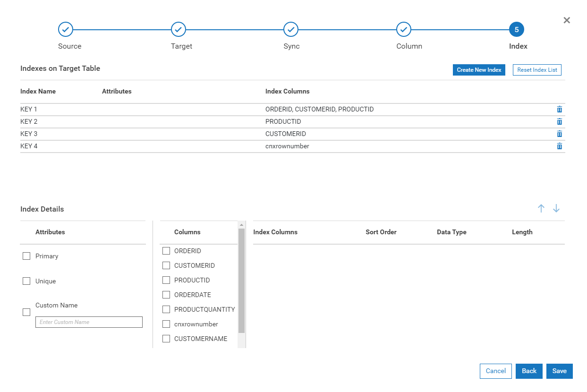Tick the Primary attribute checkbox
This screenshot has width=587, height=392.
[26, 256]
